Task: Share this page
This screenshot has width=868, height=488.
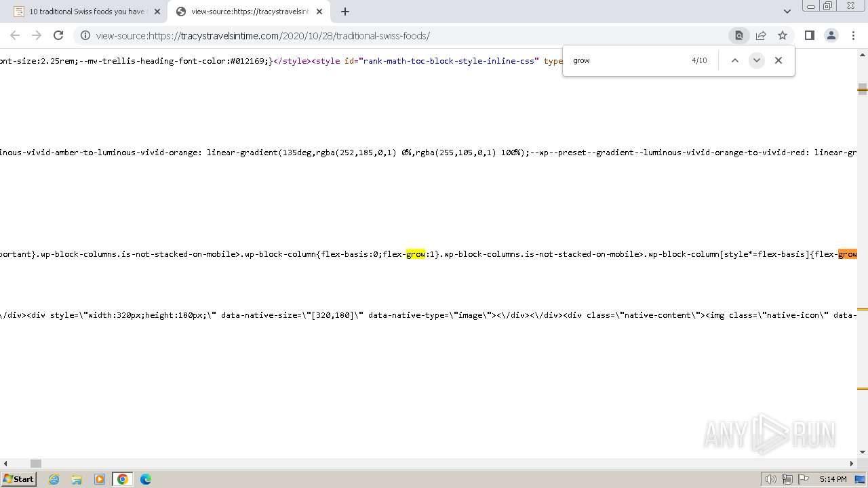Action: [761, 35]
